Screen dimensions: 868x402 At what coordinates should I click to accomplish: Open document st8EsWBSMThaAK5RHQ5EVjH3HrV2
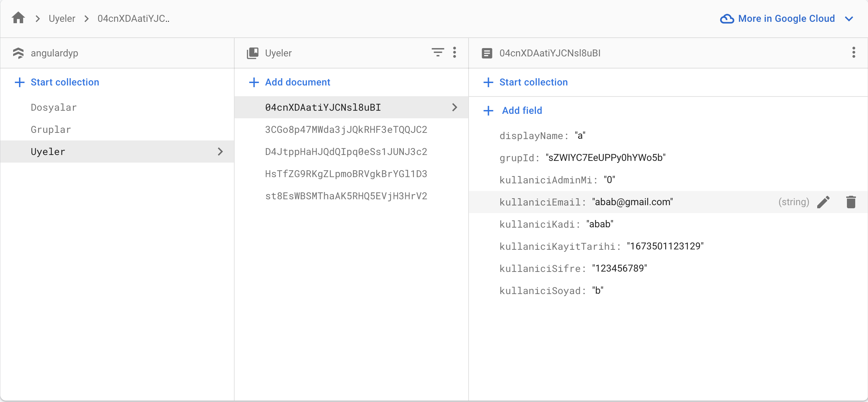click(x=346, y=196)
